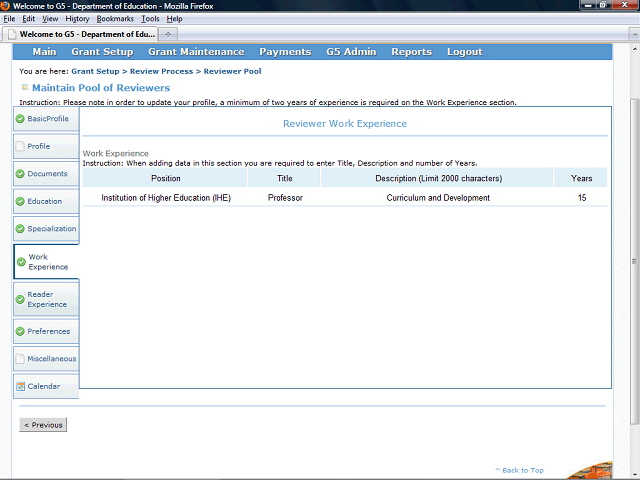Select the Reader Experience sidebar tab
Screen dimensions: 640x480
tap(47, 299)
